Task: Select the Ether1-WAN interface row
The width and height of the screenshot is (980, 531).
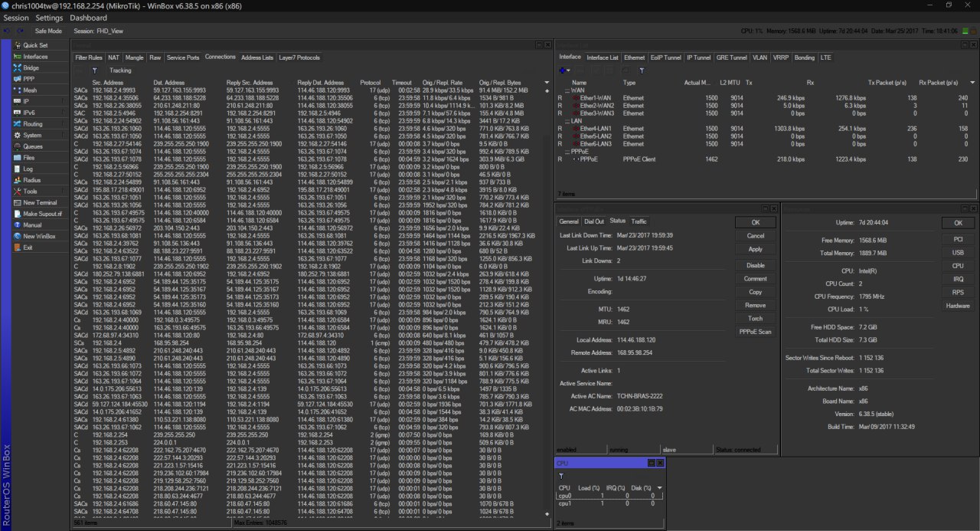Action: (766, 98)
